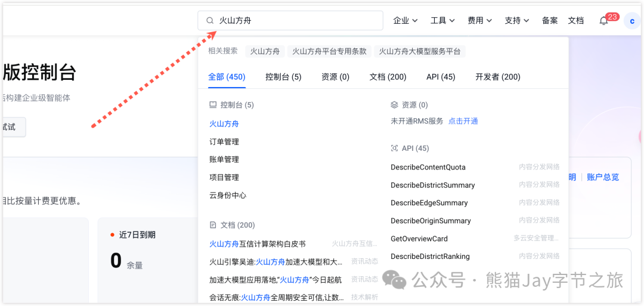Click the search magnifier icon
The image size is (644, 306).
click(210, 20)
